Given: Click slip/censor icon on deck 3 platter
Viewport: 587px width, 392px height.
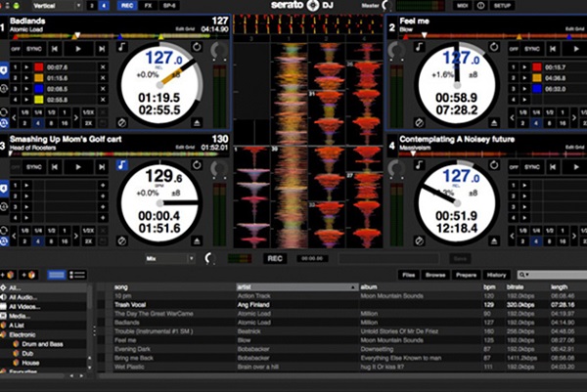Looking at the screenshot, I should click(x=121, y=240).
